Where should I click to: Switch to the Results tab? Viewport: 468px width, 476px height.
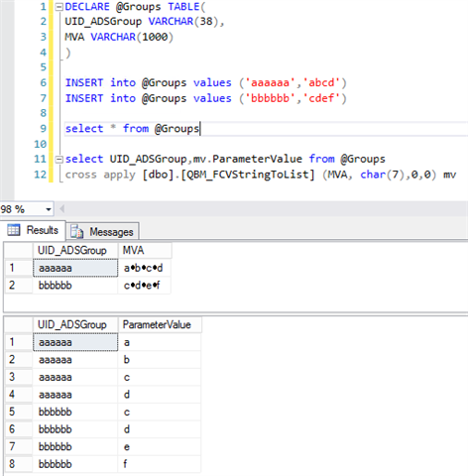point(33,230)
